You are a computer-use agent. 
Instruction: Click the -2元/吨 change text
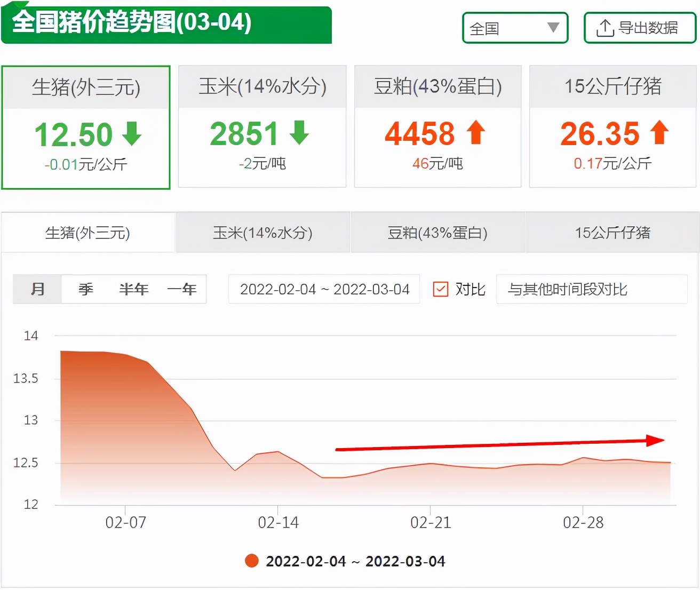[262, 164]
